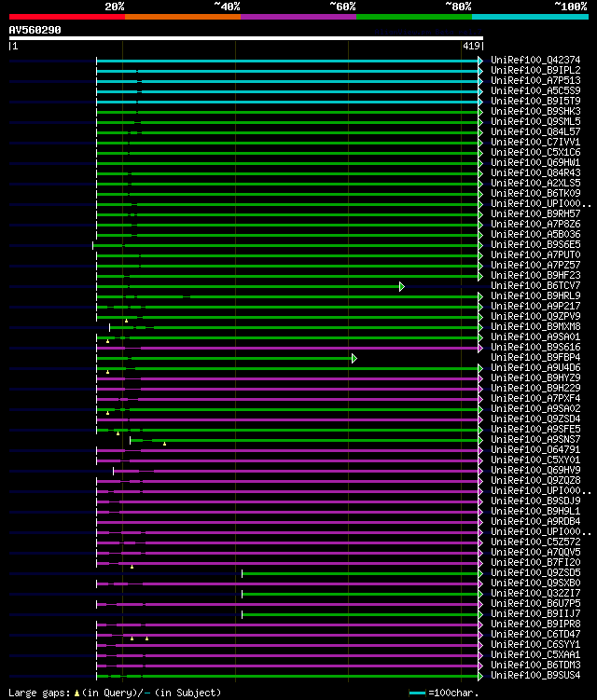Select the UniRef100_B9FBP4 label

tap(535, 358)
